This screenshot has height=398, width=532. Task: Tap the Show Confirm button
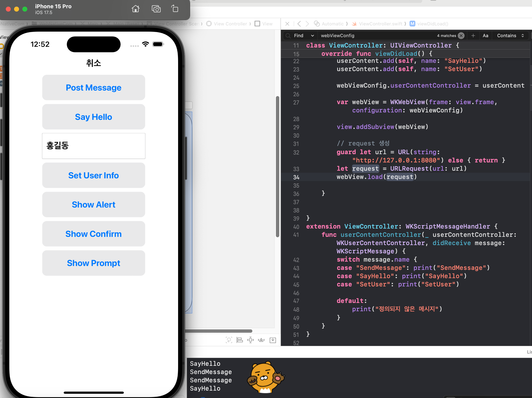pos(93,234)
